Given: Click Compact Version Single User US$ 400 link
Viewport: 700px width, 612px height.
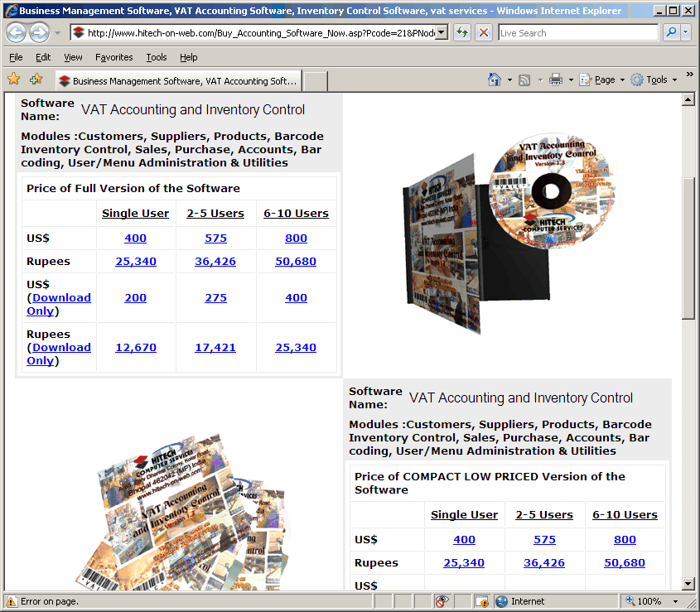Looking at the screenshot, I should pos(464,540).
